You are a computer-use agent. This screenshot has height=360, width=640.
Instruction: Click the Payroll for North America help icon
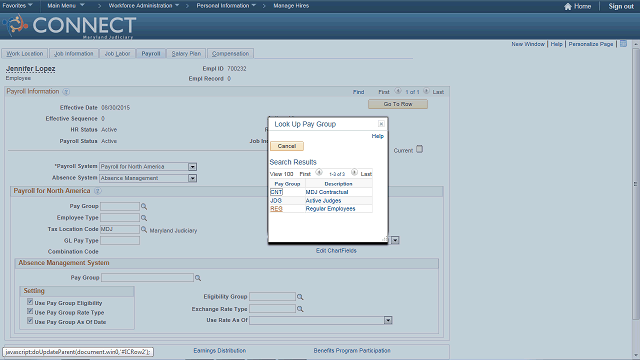coord(97,191)
